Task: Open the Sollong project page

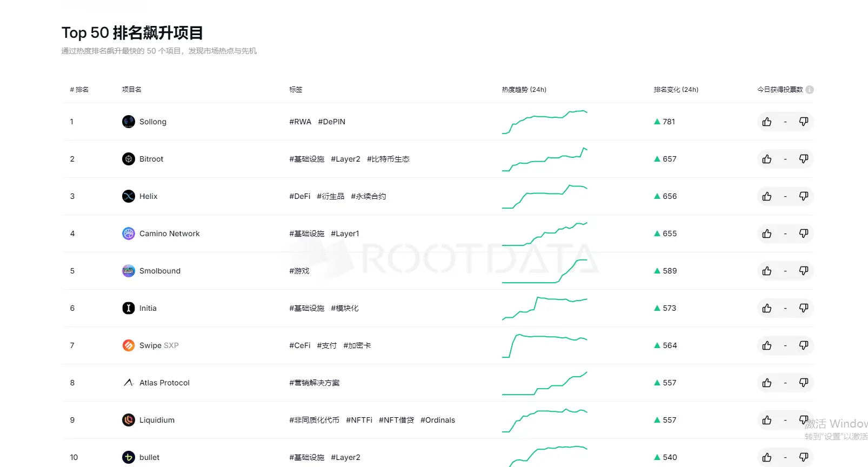Action: [x=153, y=122]
